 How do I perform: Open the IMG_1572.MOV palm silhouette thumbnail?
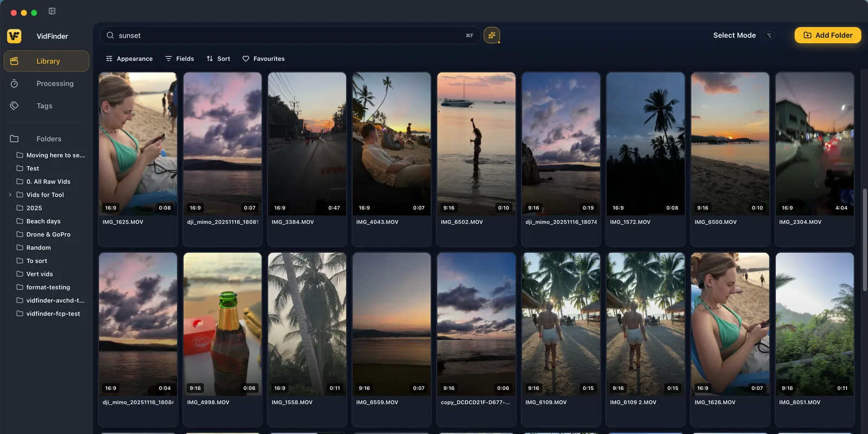pyautogui.click(x=646, y=144)
